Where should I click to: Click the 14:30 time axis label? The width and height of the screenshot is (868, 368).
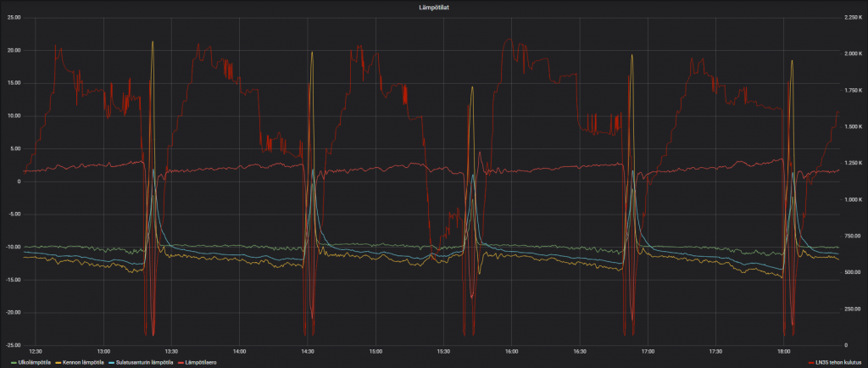(307, 351)
